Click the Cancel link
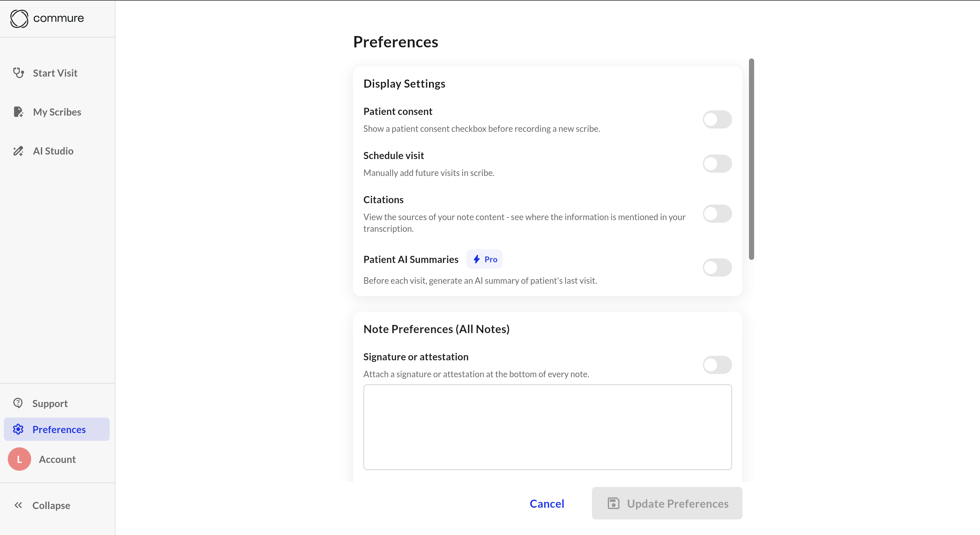This screenshot has width=980, height=535. 547,504
